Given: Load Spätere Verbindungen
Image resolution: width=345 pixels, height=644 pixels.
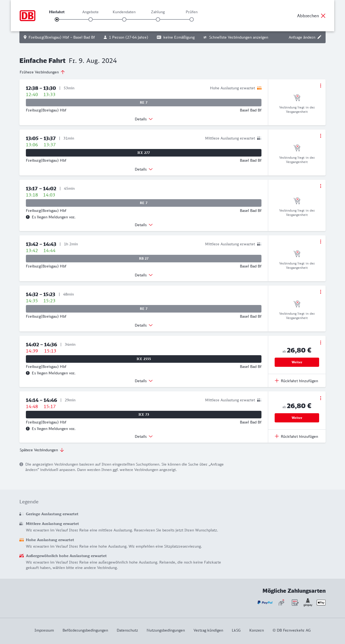Looking at the screenshot, I should tap(42, 450).
